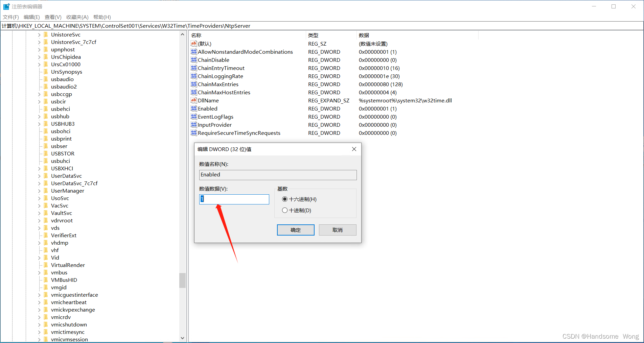Click the DWORD icon beside ChainDisable
This screenshot has width=644, height=343.
[x=194, y=60]
